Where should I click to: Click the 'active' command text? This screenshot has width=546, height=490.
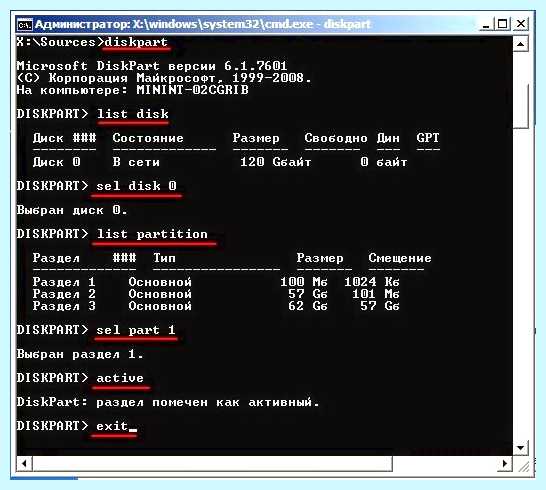click(120, 378)
